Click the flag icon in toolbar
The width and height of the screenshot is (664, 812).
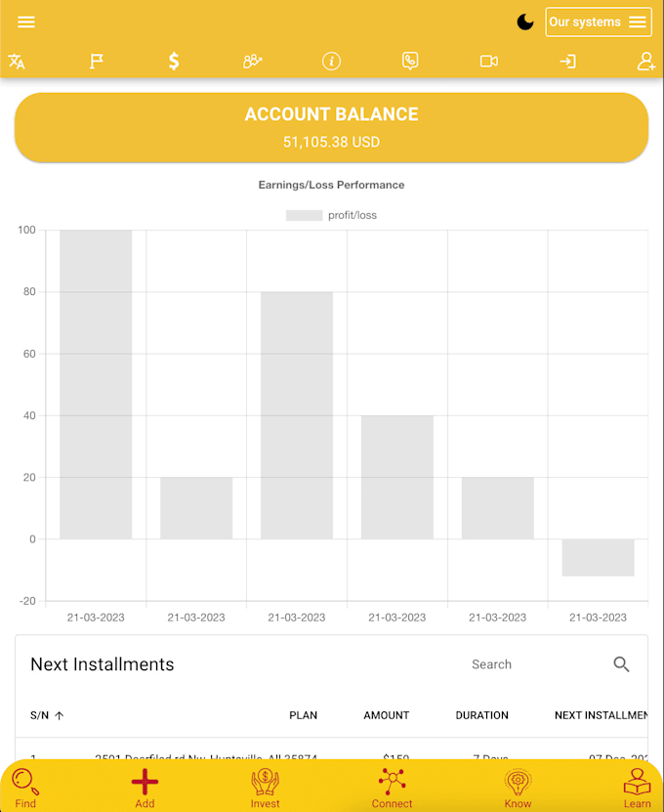(97, 62)
